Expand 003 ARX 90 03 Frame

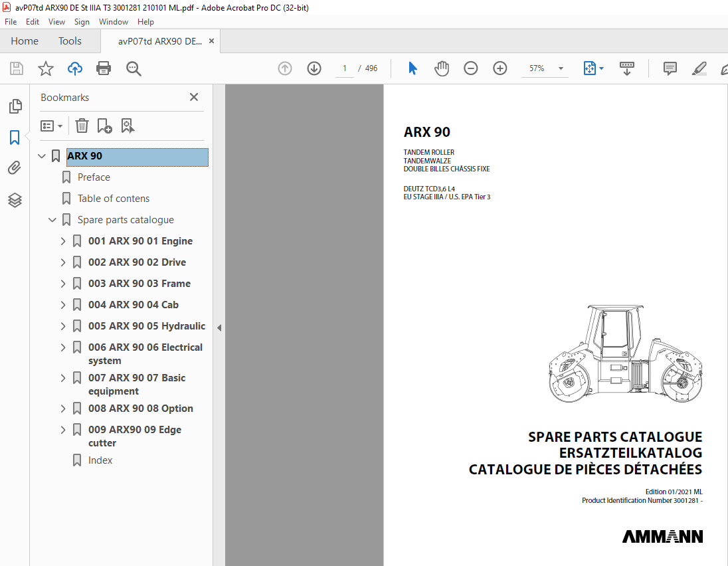click(63, 284)
